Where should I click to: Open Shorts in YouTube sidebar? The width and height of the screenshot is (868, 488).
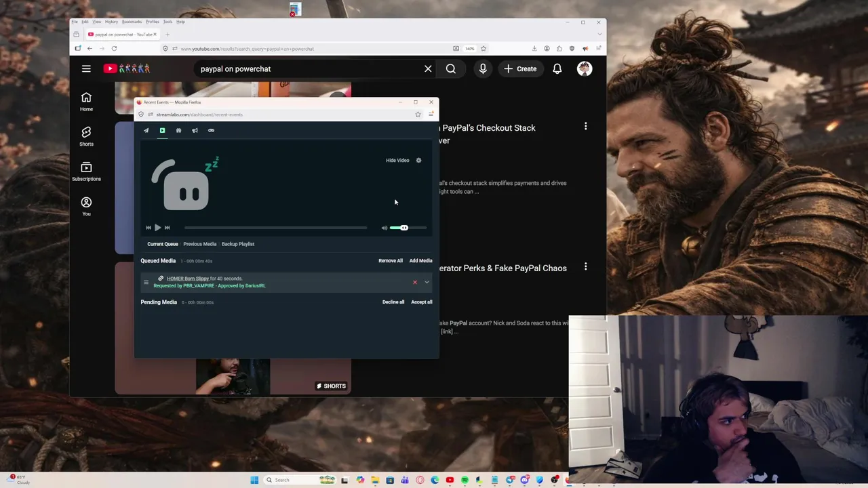pyautogui.click(x=86, y=137)
